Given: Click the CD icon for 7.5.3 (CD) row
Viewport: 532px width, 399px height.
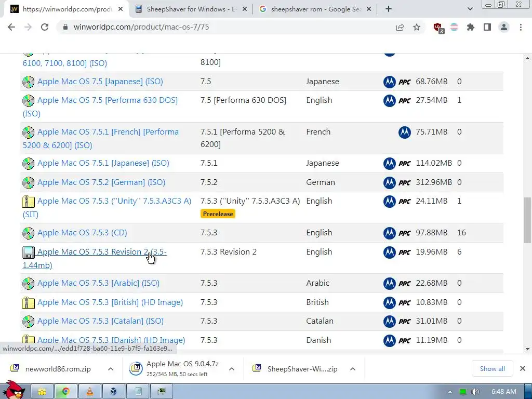Looking at the screenshot, I should pyautogui.click(x=29, y=233).
